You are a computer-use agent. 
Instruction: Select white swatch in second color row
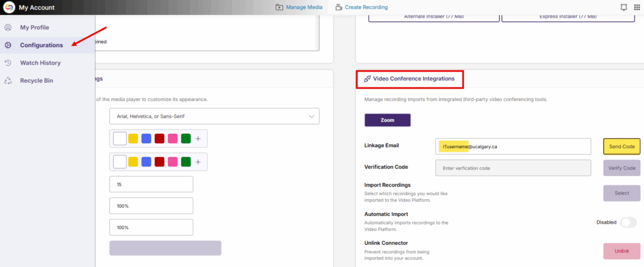click(x=119, y=161)
